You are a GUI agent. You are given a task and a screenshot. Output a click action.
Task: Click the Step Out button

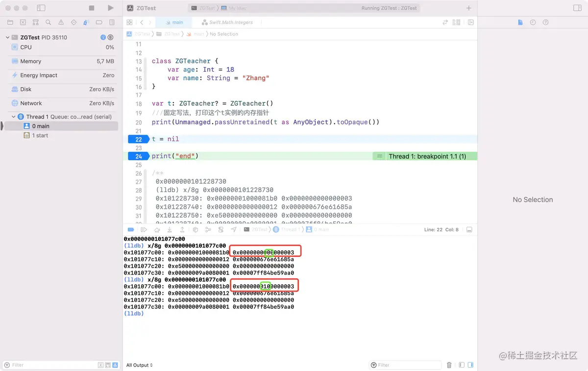182,229
